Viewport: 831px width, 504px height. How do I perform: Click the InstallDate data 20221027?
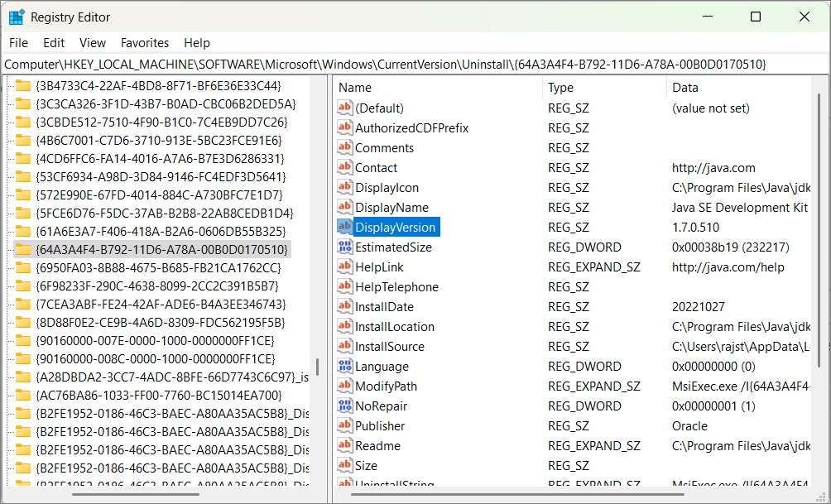coord(698,307)
